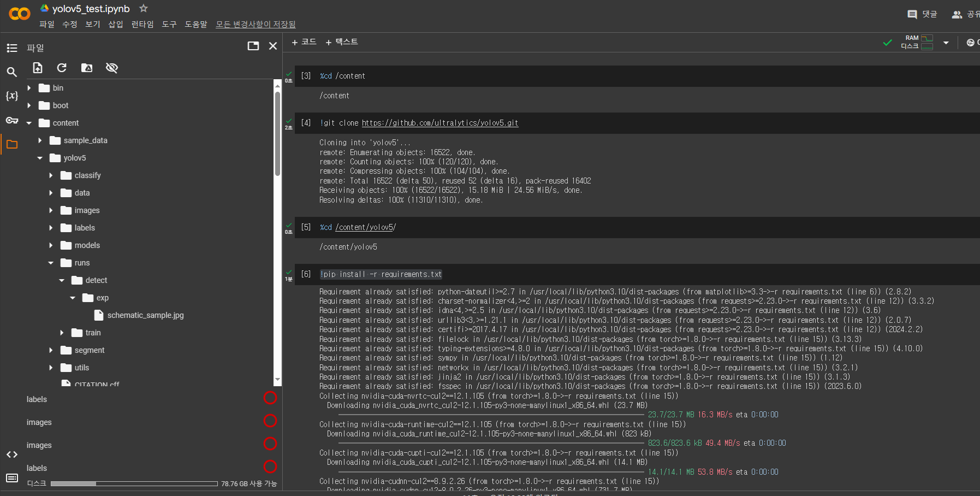Collapse the detect folder

[62, 280]
